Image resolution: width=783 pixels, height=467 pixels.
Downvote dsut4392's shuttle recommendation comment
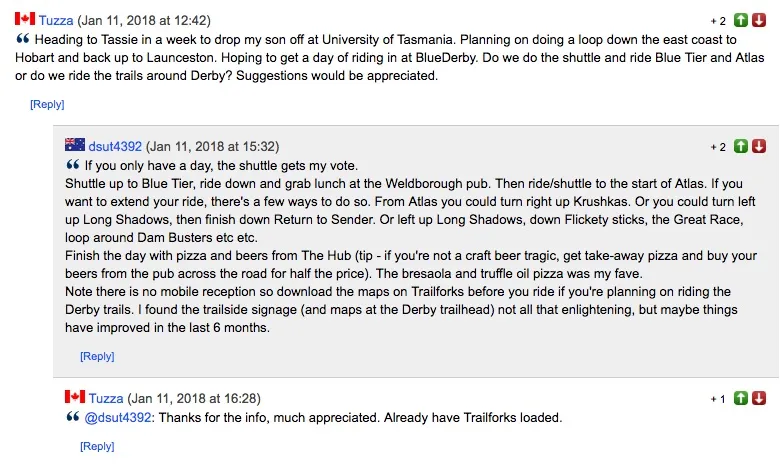pos(759,147)
